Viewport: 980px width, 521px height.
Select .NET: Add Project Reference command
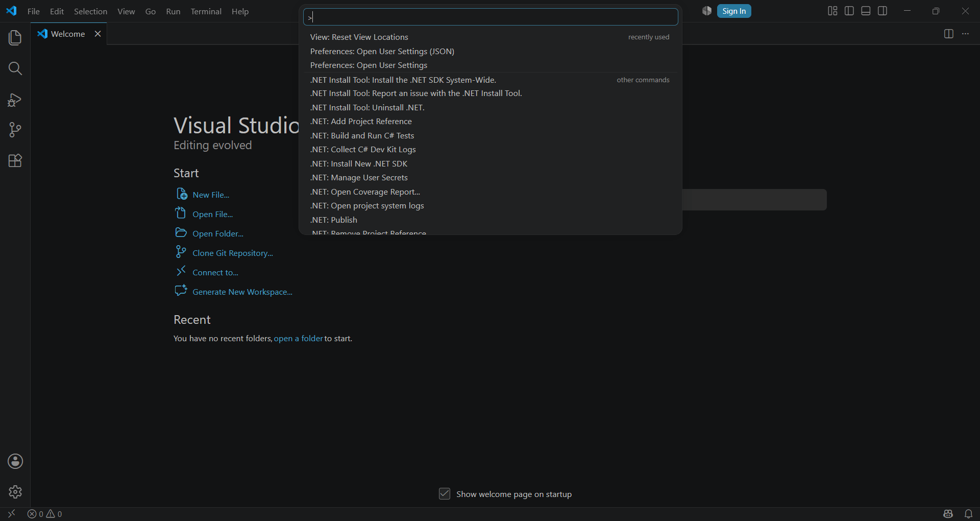click(490, 121)
